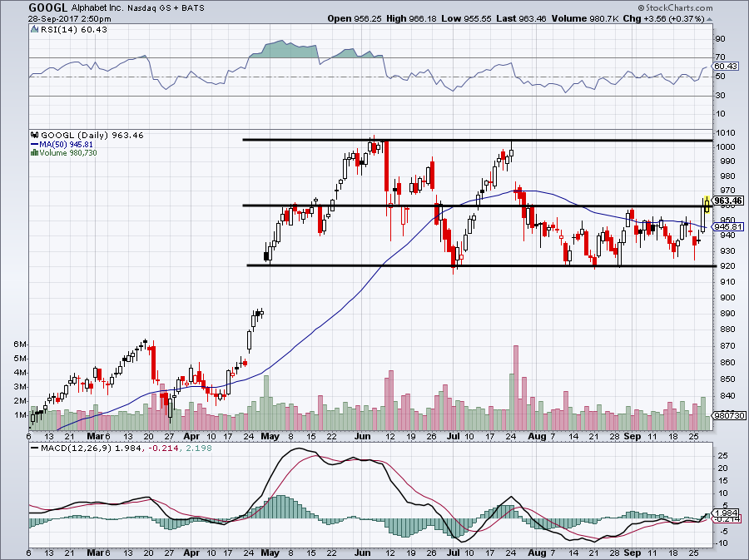Click the MA(50) 945.81 legend text
This screenshot has height=560, width=749.
[67, 144]
